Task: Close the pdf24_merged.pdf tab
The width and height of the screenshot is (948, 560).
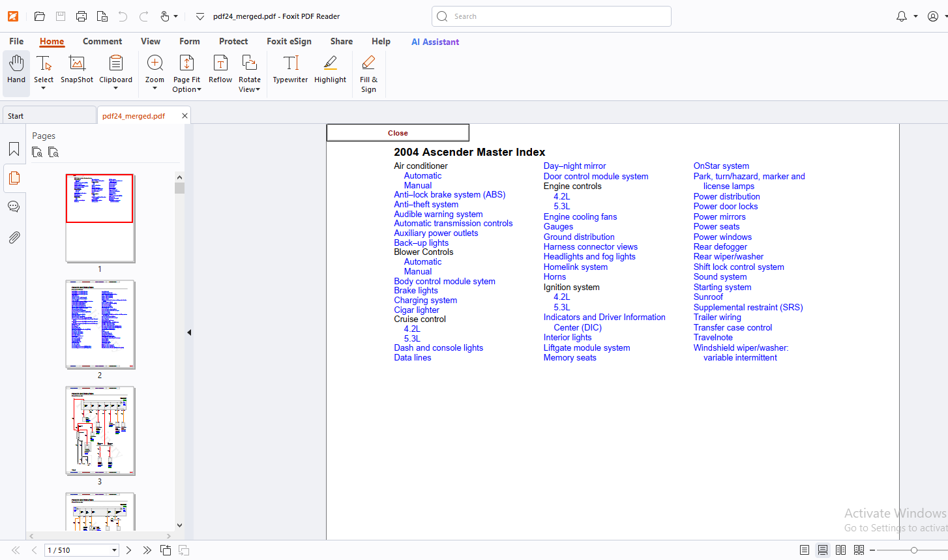Action: pos(185,115)
